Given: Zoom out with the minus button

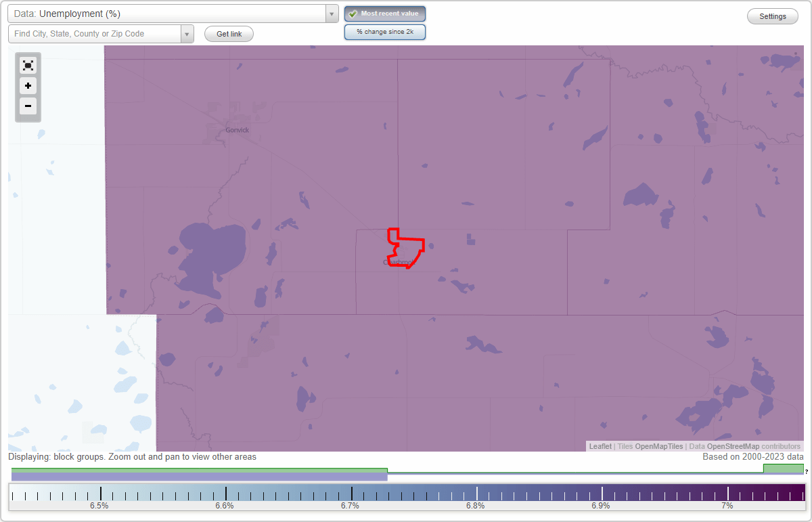Looking at the screenshot, I should pyautogui.click(x=28, y=106).
